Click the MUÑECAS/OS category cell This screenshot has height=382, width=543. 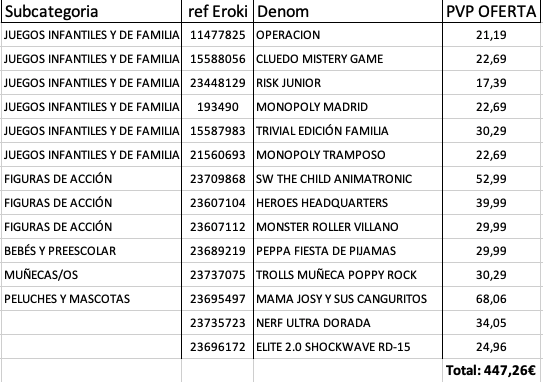91,275
